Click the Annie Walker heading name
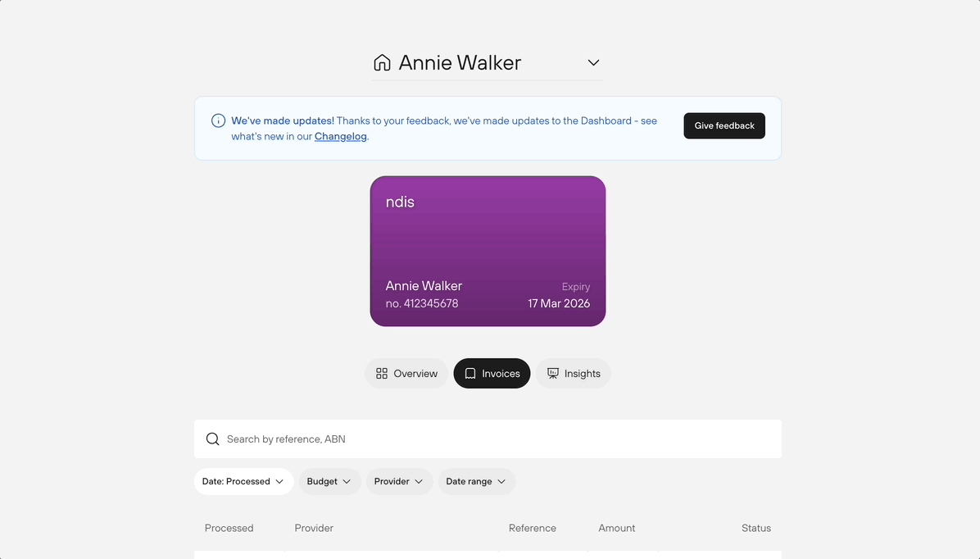Viewport: 980px width, 559px height. pos(460,62)
